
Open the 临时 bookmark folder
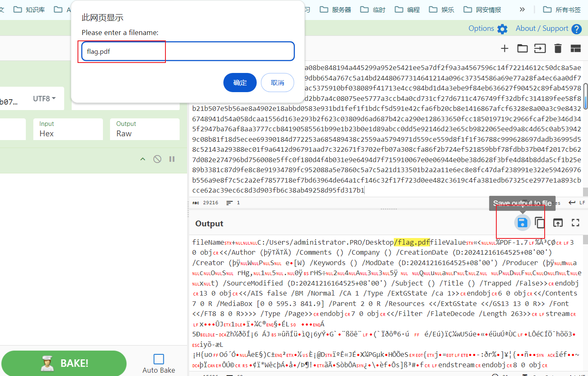tap(373, 9)
